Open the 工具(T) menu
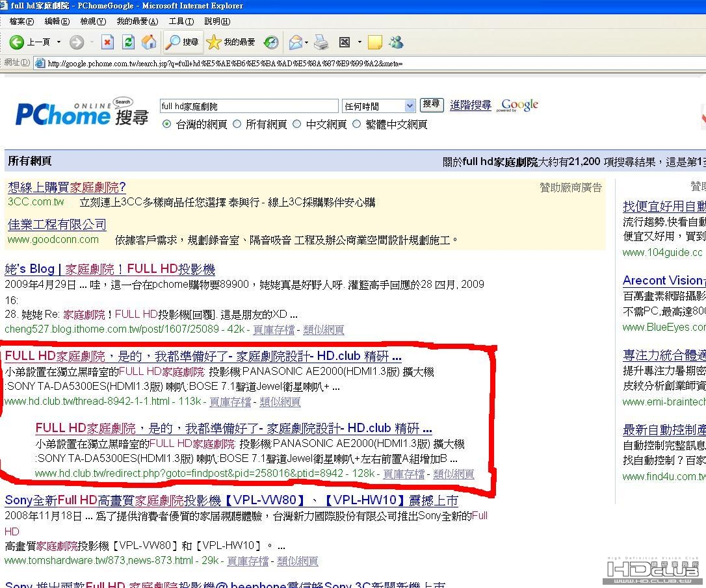 point(181,21)
